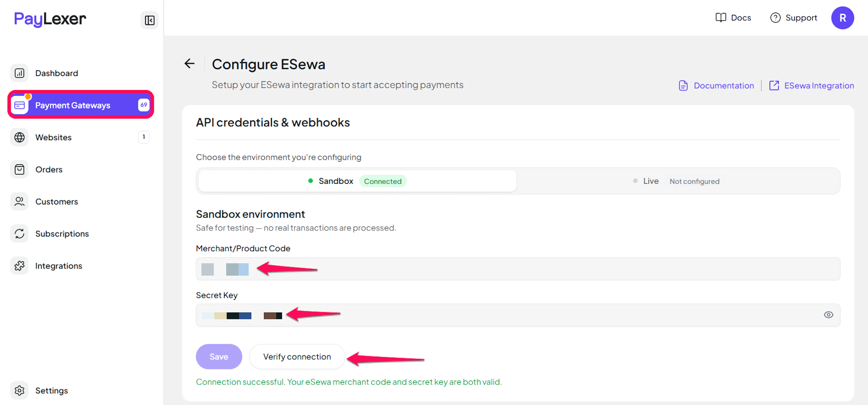Click the 'API credentials & webhooks' heading
This screenshot has height=405, width=868.
pos(273,122)
